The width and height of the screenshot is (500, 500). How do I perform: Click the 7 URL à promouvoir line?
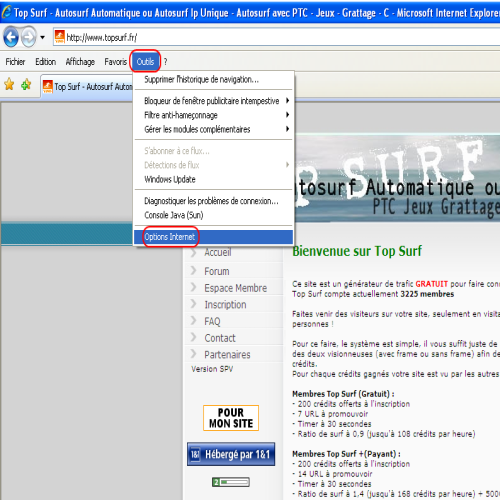[330, 414]
